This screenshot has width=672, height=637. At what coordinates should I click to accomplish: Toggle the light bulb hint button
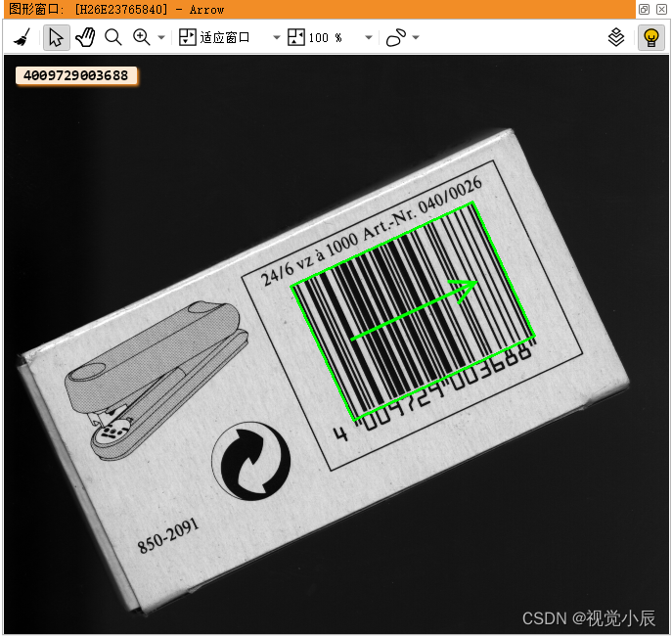(651, 37)
